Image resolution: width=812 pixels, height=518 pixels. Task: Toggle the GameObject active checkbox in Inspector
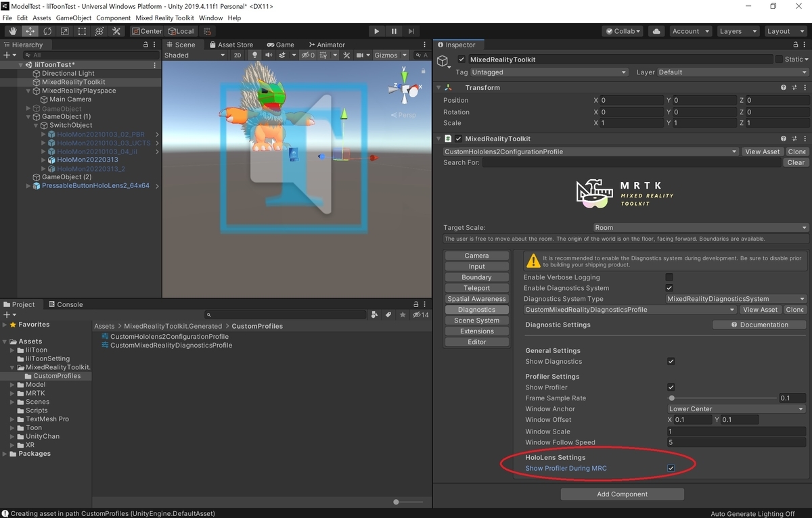click(x=461, y=60)
